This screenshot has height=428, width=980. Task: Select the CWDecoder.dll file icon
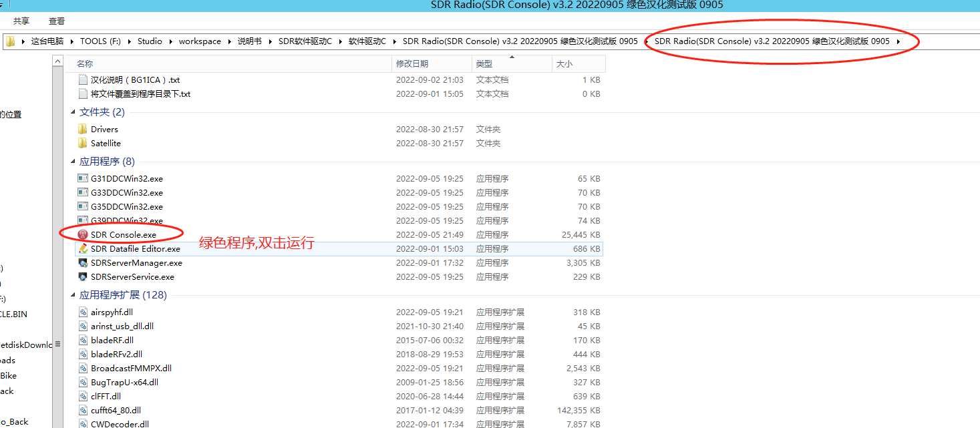point(83,424)
